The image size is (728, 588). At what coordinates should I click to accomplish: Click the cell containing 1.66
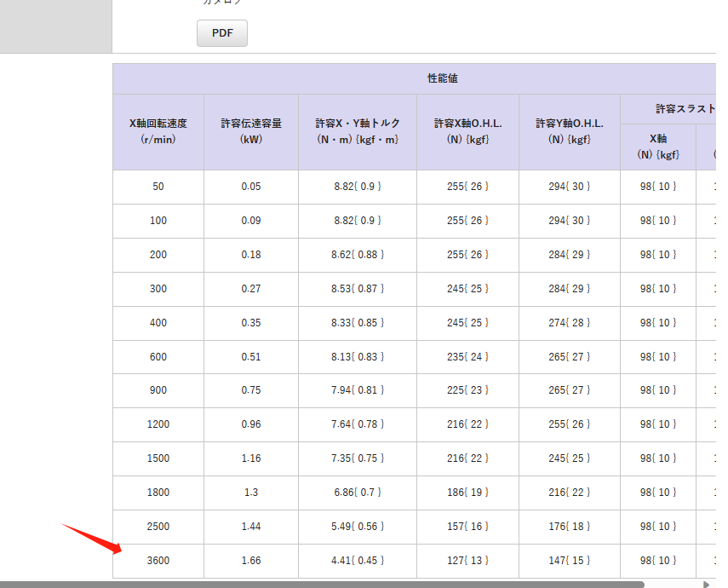(x=249, y=561)
